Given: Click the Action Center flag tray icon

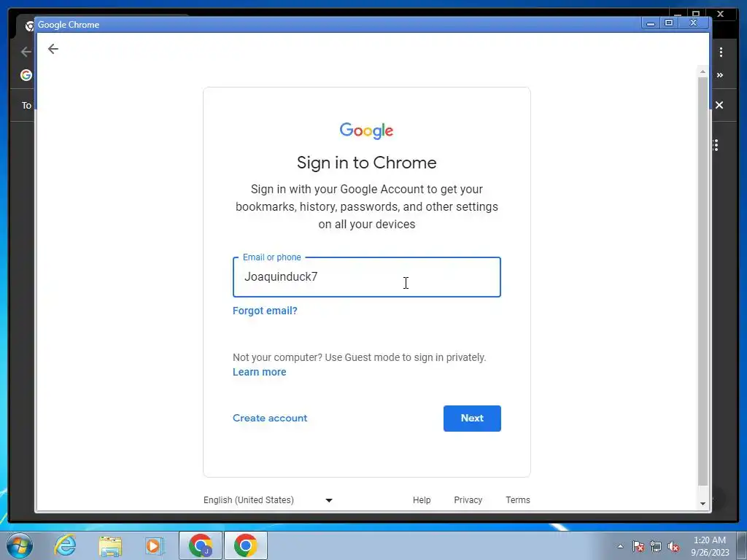Looking at the screenshot, I should pos(638,546).
